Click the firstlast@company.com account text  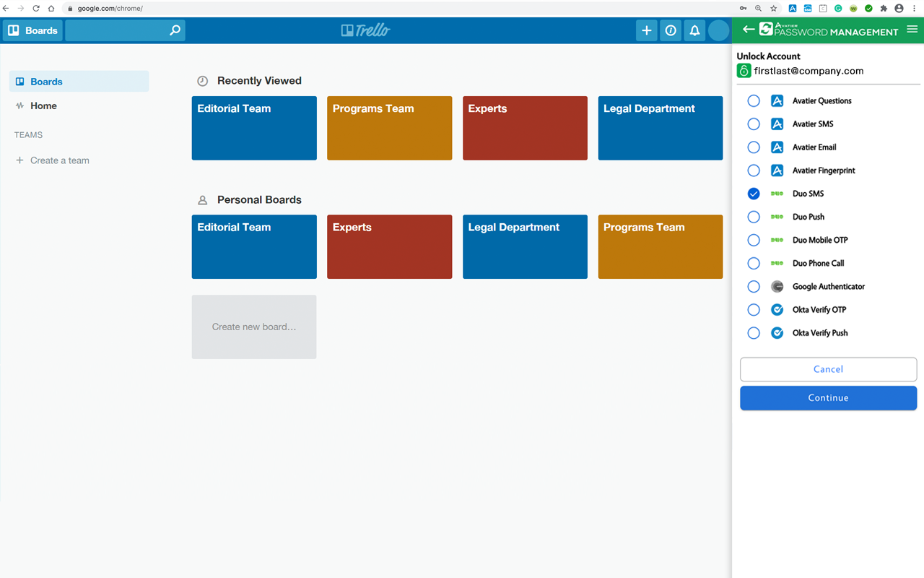point(808,71)
